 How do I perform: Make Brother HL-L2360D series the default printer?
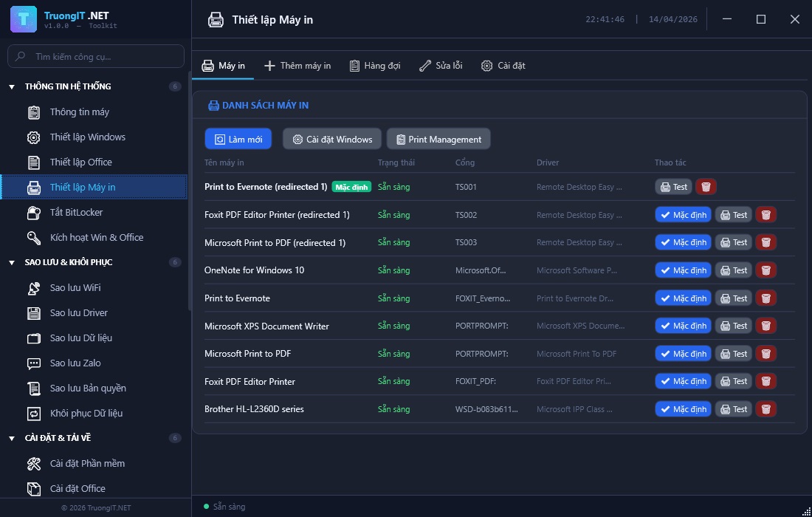(x=683, y=409)
